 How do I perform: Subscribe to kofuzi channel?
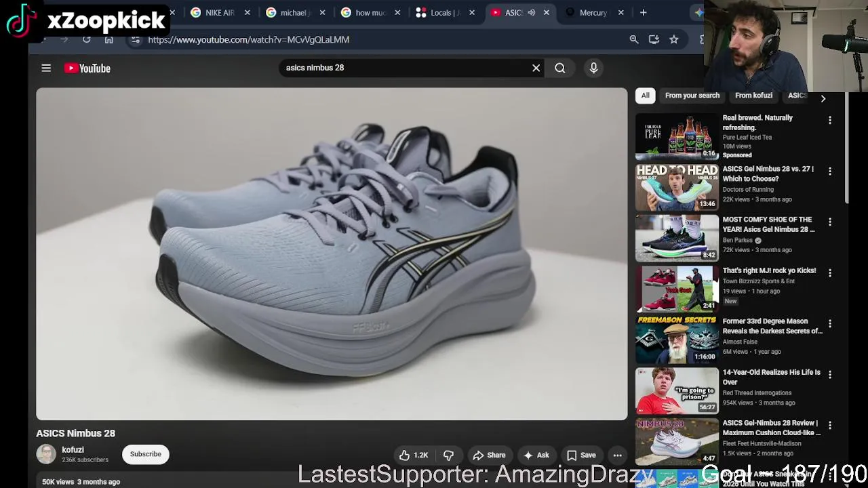tap(146, 454)
